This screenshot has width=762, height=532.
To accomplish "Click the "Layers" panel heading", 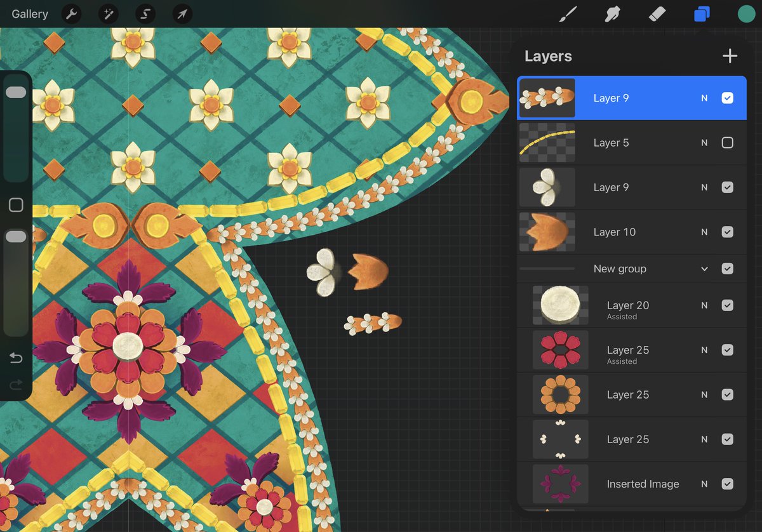I will click(x=548, y=56).
